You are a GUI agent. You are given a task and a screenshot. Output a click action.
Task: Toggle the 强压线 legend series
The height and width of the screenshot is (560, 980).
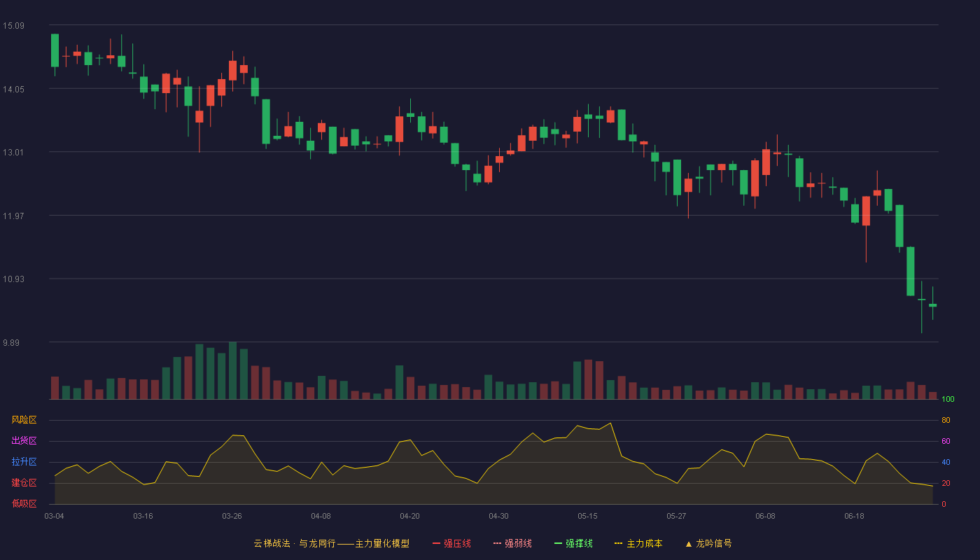451,543
